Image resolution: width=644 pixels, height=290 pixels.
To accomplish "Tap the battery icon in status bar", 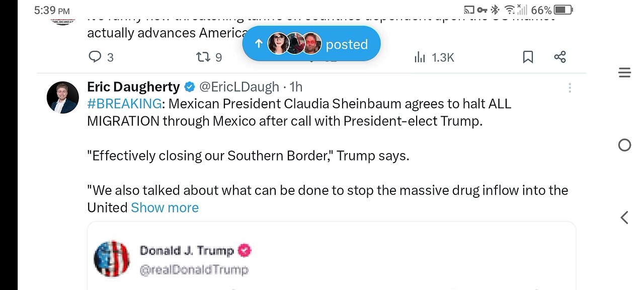I will point(563,10).
